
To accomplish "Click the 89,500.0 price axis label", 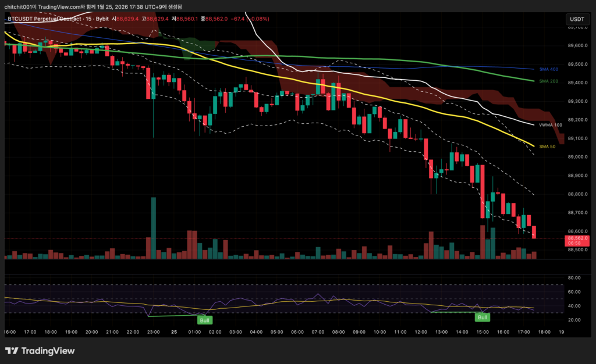I will 577,64.
